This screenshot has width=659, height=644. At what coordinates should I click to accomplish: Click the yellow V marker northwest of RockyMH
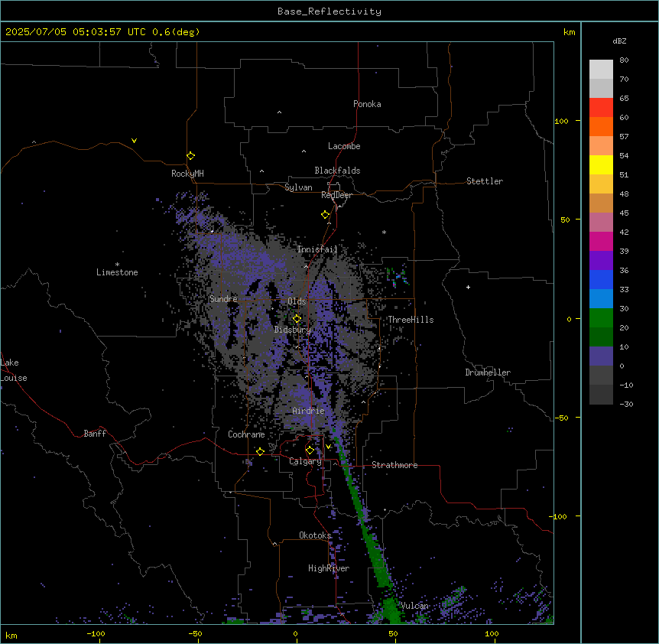[134, 141]
